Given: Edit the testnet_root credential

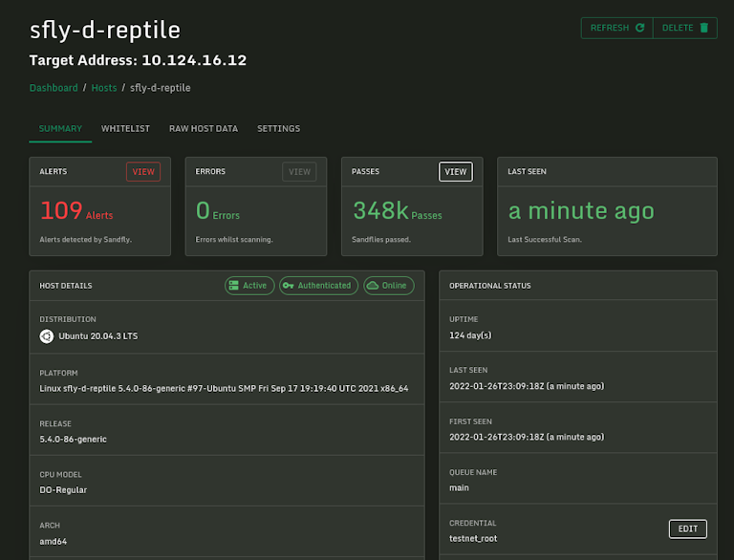Looking at the screenshot, I should coord(687,528).
